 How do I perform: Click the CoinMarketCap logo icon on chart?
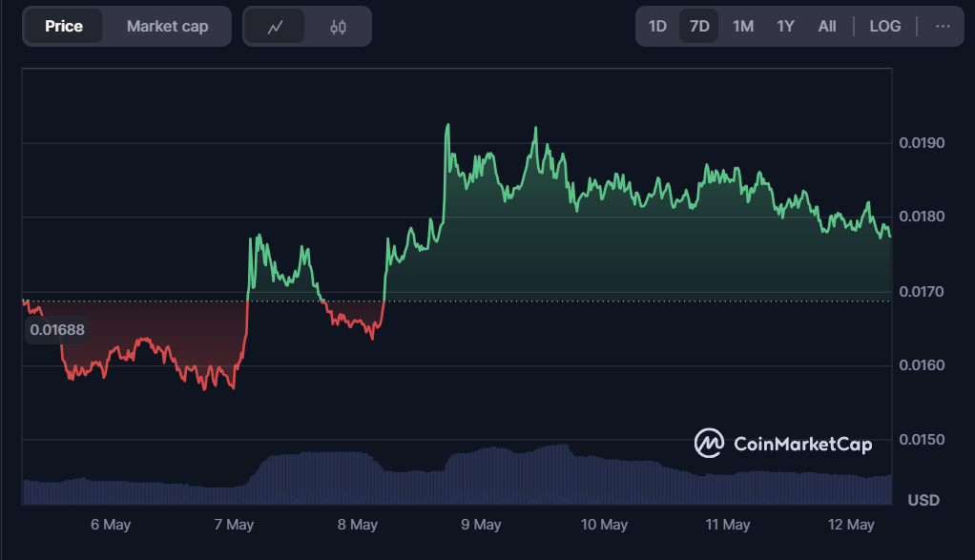[x=709, y=443]
